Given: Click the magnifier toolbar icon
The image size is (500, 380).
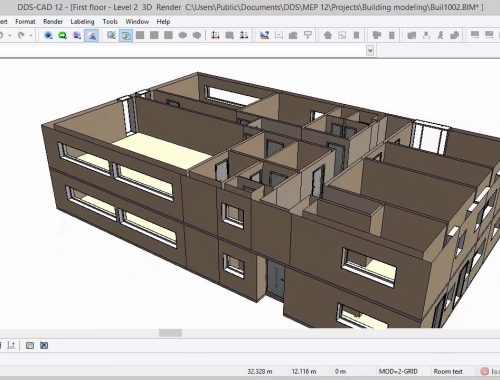Looking at the screenshot, I should (111, 35).
